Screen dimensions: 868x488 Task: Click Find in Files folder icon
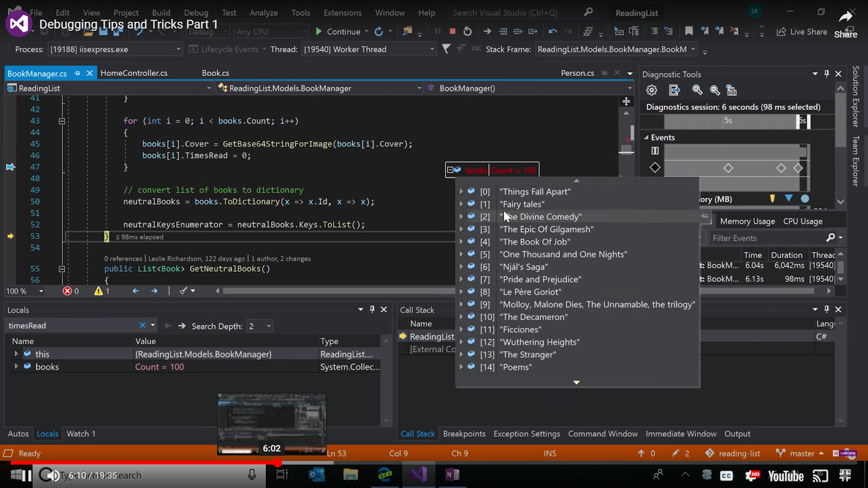[x=407, y=31]
